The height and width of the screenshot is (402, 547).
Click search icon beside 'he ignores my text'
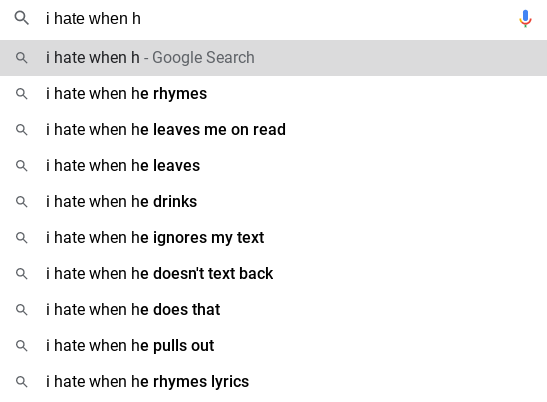[x=22, y=238]
